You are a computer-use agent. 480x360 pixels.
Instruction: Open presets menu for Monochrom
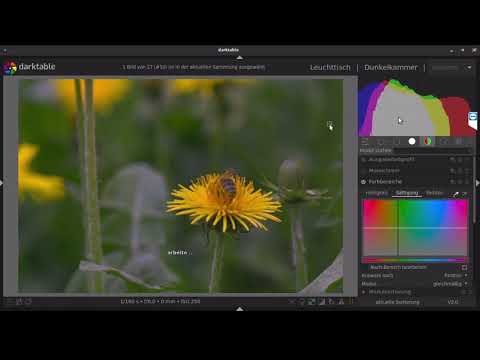tap(467, 171)
